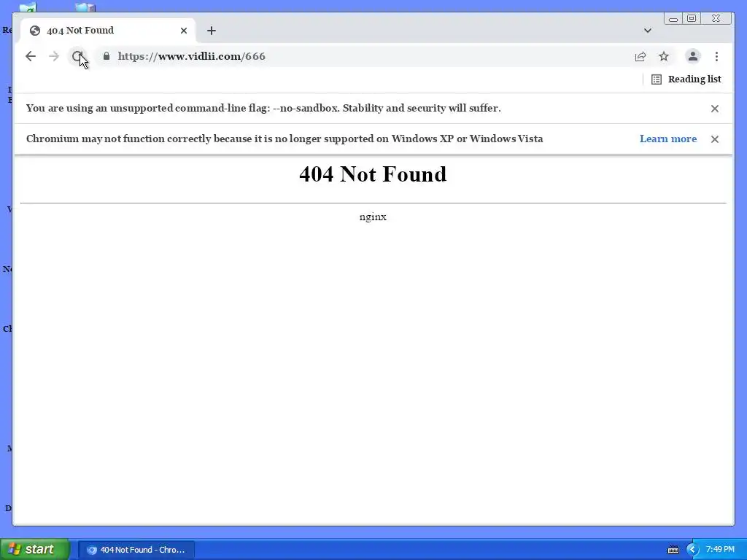The image size is (747, 560).
Task: Open the Reading list panel
Action: point(686,79)
